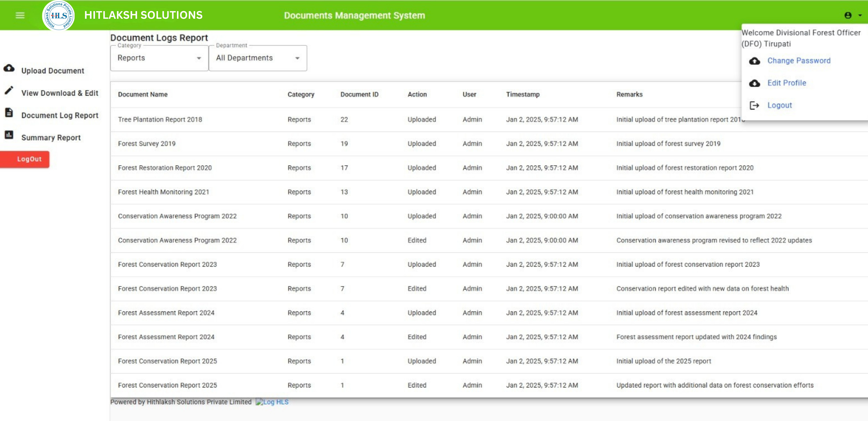The height and width of the screenshot is (421, 868).
Task: Follow the Edit Profile link
Action: coord(787,83)
